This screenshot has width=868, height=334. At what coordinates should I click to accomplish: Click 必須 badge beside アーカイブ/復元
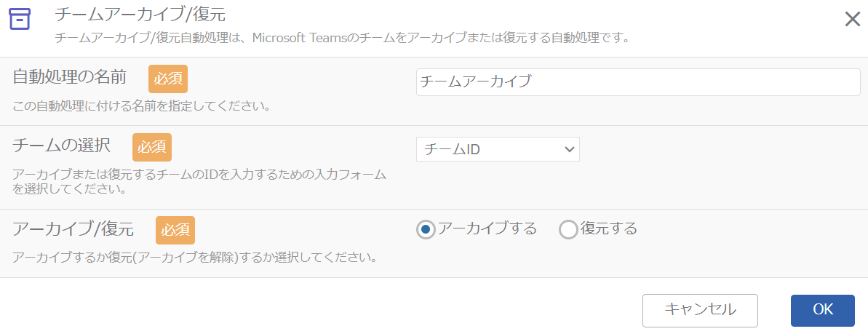point(175,230)
